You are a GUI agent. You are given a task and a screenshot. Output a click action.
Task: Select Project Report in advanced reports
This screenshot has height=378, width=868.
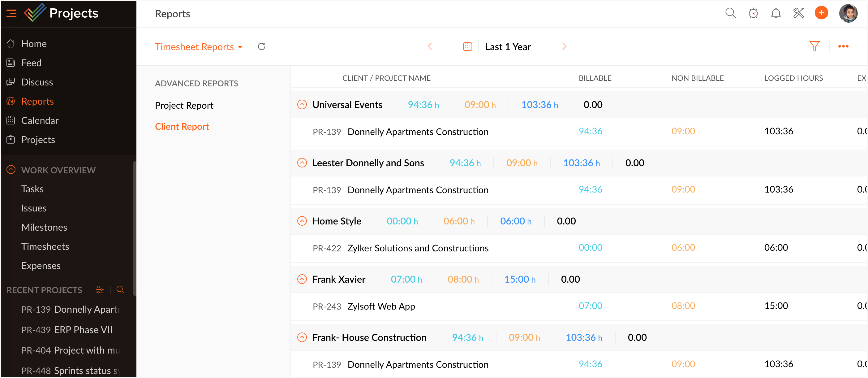coord(184,106)
